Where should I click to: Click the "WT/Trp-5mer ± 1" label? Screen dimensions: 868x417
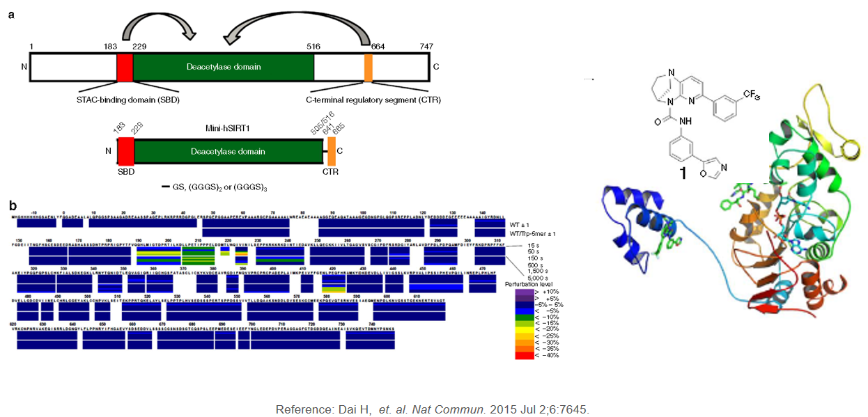pos(533,233)
